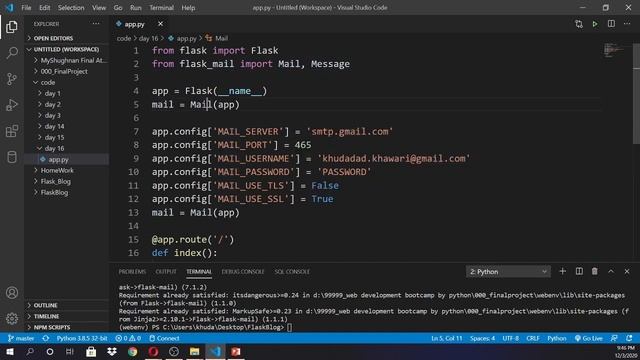Click the feedback icon in status bar

click(x=614, y=338)
